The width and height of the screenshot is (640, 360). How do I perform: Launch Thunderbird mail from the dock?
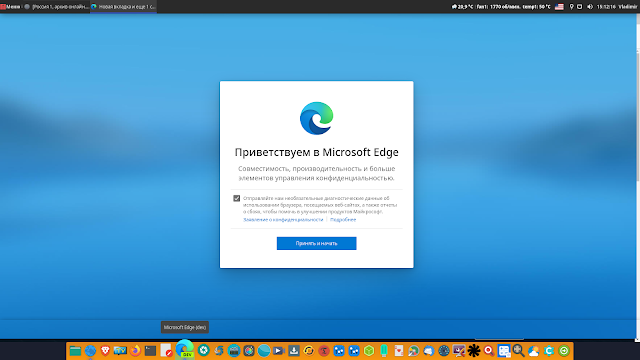pos(429,351)
